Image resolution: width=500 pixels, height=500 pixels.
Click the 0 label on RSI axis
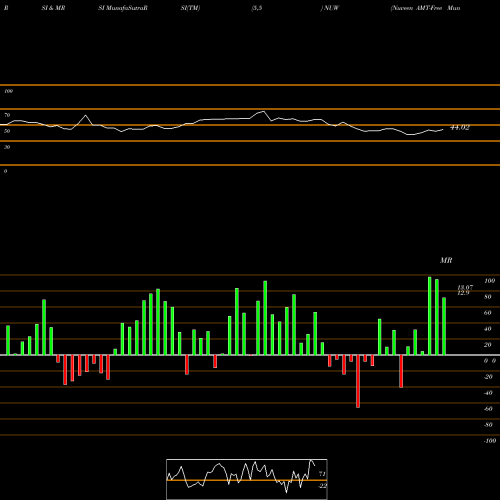tap(5, 171)
